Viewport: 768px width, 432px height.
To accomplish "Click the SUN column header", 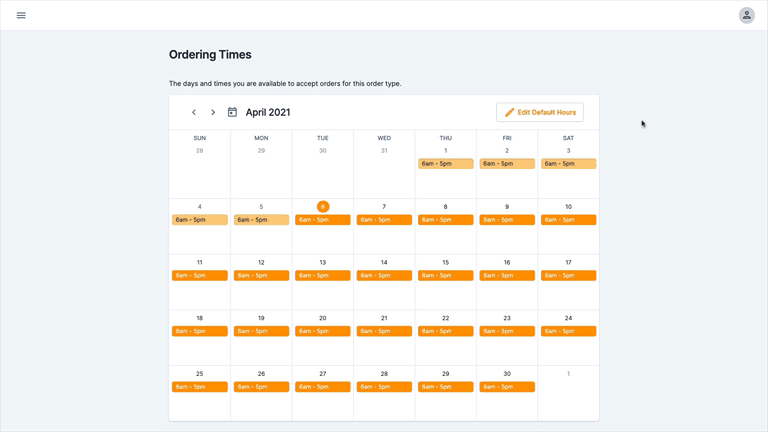I will click(x=199, y=138).
